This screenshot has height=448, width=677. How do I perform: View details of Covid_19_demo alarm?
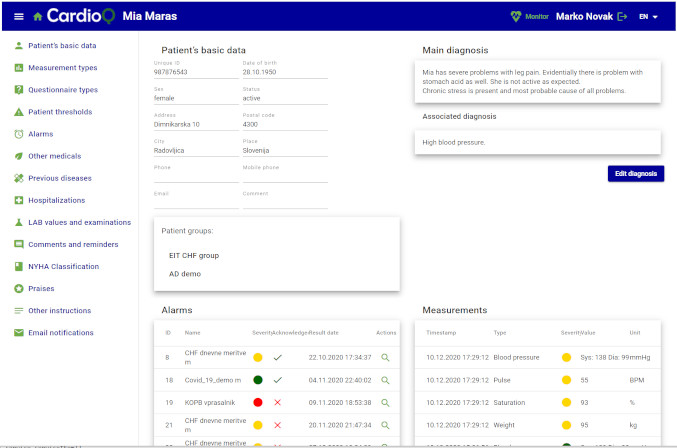tap(385, 380)
